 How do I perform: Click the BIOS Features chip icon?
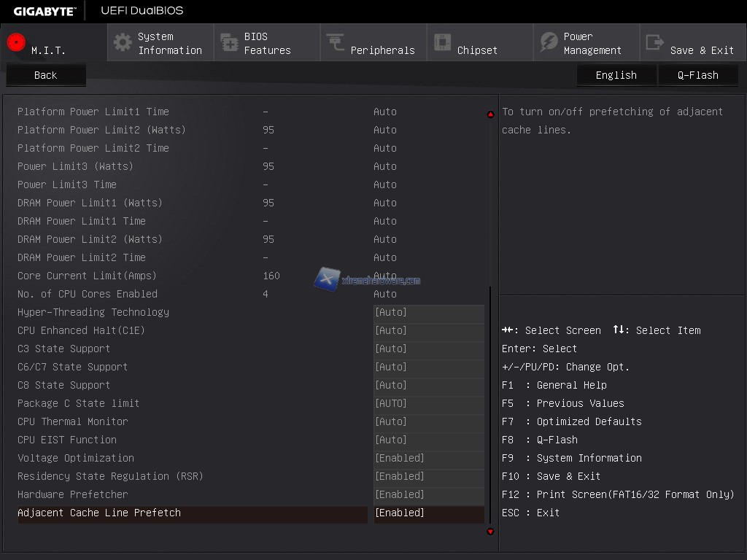tap(229, 42)
